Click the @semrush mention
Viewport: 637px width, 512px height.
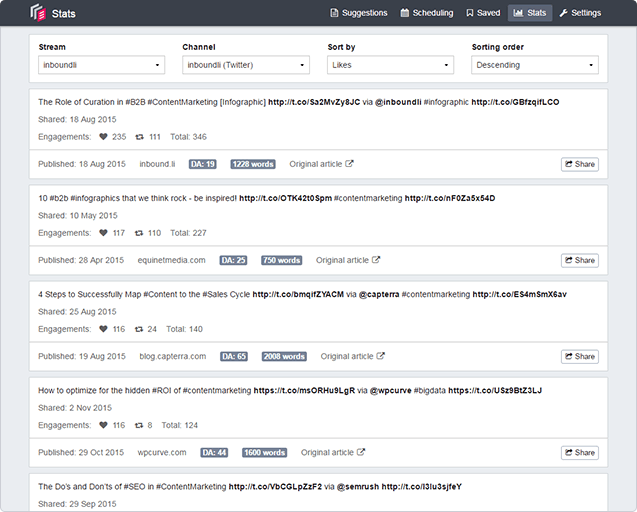tap(358, 486)
